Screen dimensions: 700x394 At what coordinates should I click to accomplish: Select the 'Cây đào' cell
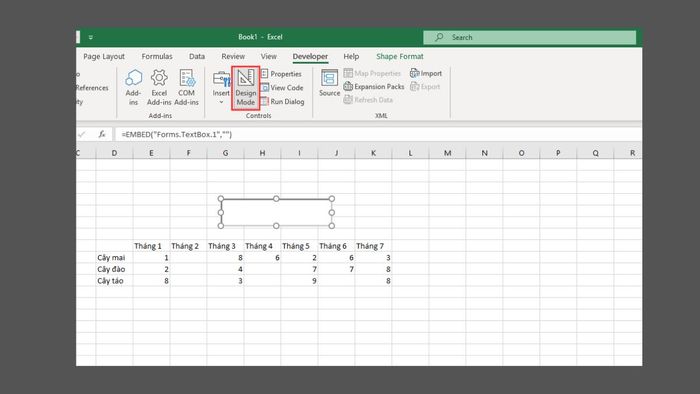coord(114,269)
